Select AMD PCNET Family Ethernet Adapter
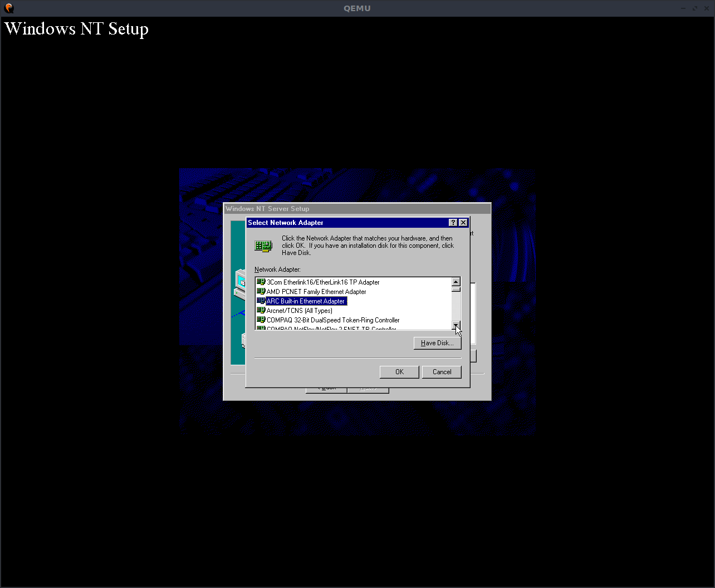Image resolution: width=715 pixels, height=588 pixels. 316,292
